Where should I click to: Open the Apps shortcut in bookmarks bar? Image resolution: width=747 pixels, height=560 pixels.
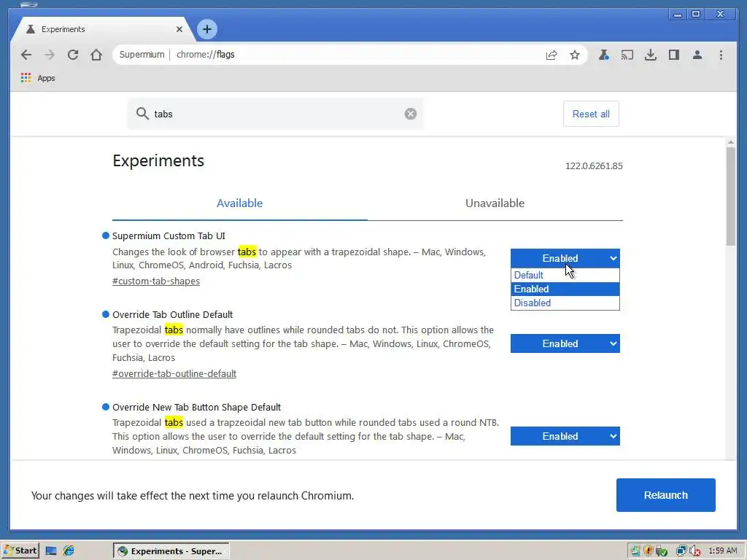click(x=38, y=78)
